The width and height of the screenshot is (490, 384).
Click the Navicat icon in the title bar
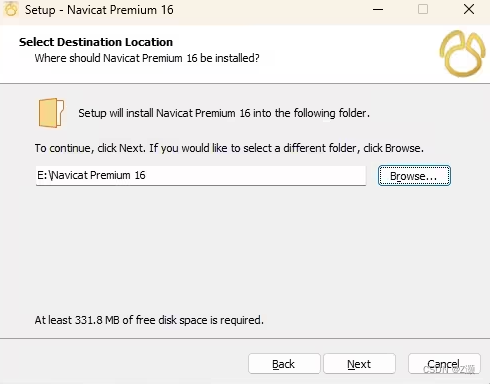(11, 9)
